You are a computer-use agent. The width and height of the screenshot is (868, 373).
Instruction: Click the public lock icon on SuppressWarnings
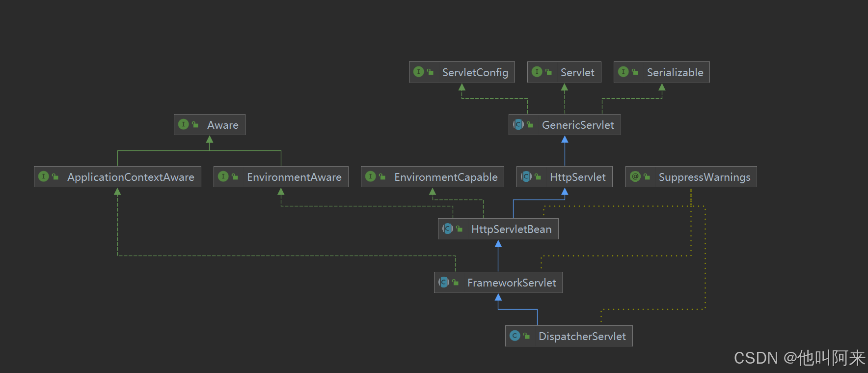[647, 177]
